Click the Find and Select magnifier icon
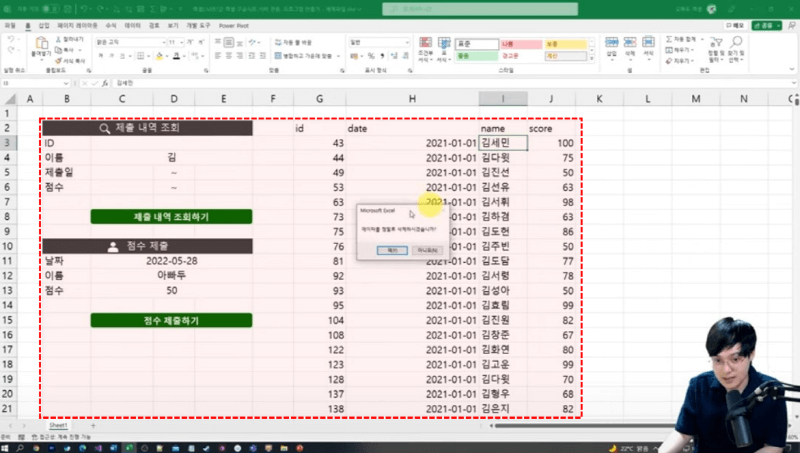Screen dimensions: 800x453 (737, 46)
